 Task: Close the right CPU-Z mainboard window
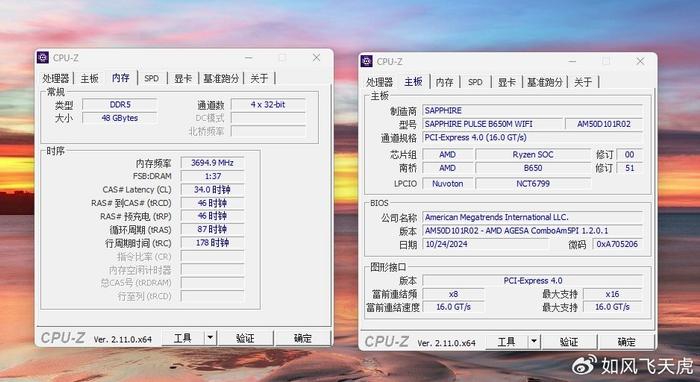click(640, 61)
